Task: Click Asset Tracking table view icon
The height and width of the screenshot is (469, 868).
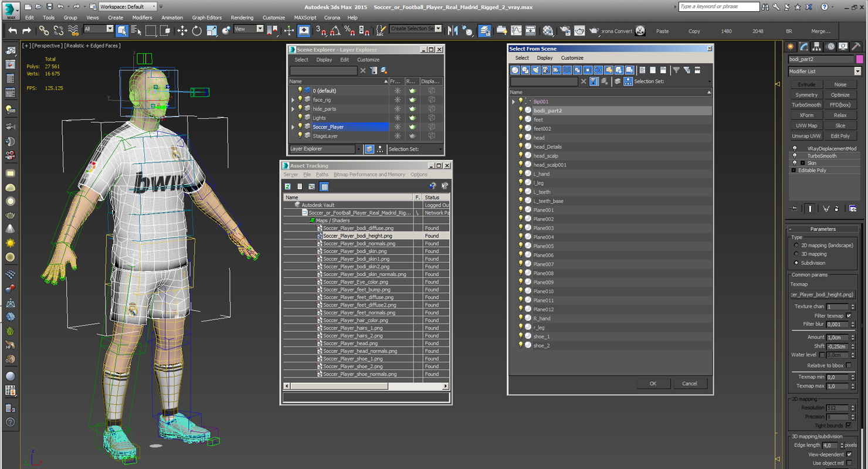Action: tap(324, 186)
